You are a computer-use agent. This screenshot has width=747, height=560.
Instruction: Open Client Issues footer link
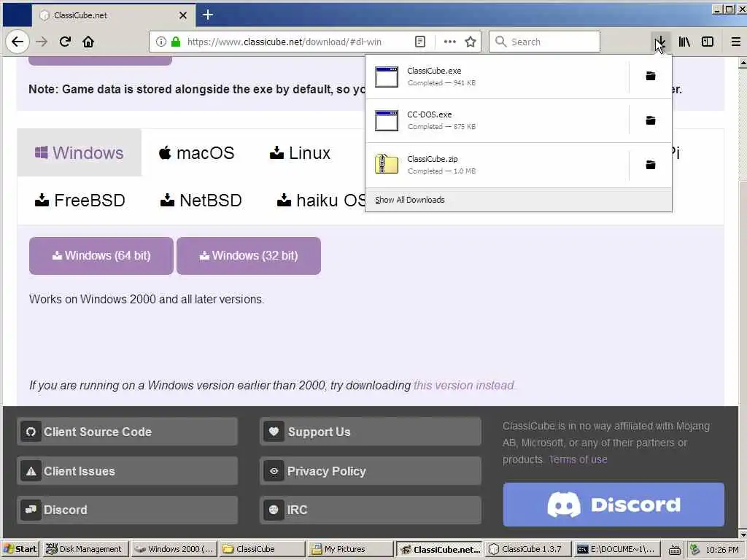[x=127, y=471]
